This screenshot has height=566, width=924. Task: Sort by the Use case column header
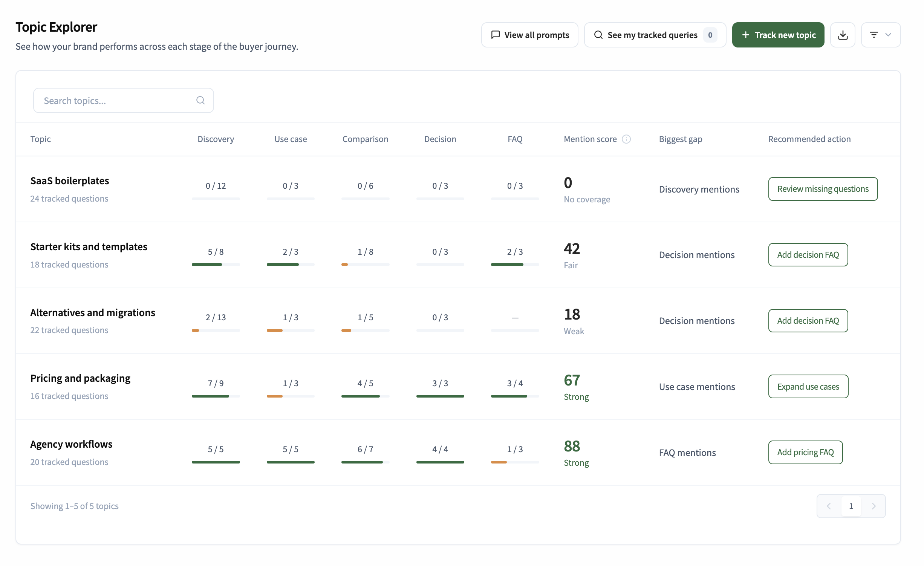(x=291, y=139)
